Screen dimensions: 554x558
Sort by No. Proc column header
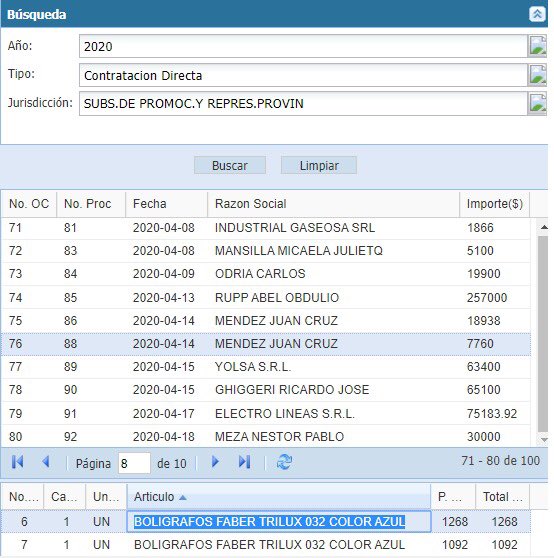pos(91,204)
